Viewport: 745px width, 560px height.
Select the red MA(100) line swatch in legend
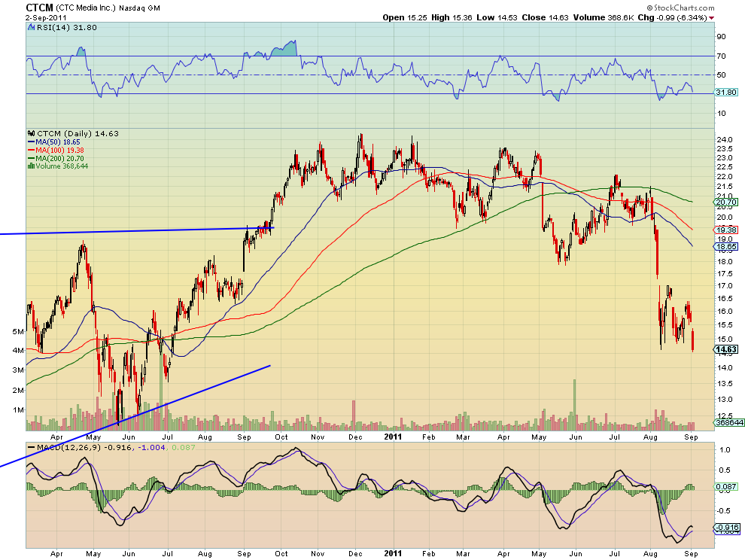pyautogui.click(x=32, y=151)
